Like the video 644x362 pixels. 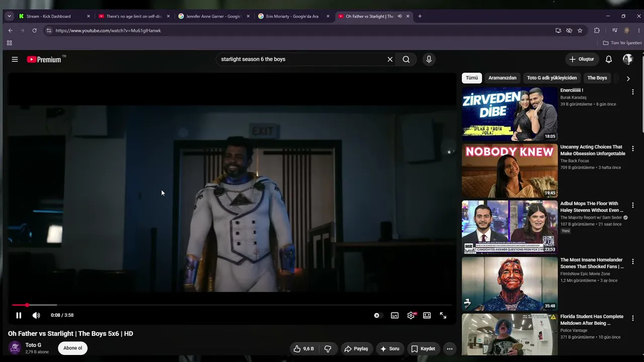click(304, 348)
